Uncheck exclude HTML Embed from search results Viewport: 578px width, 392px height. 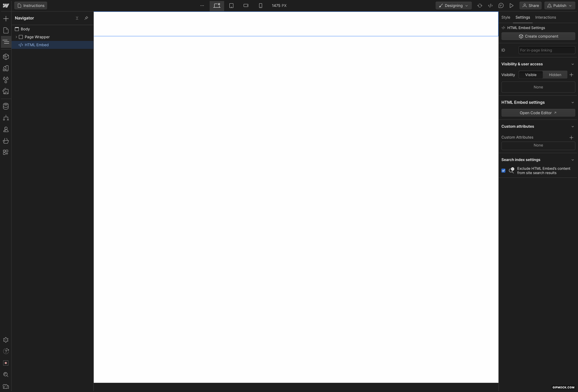click(503, 171)
